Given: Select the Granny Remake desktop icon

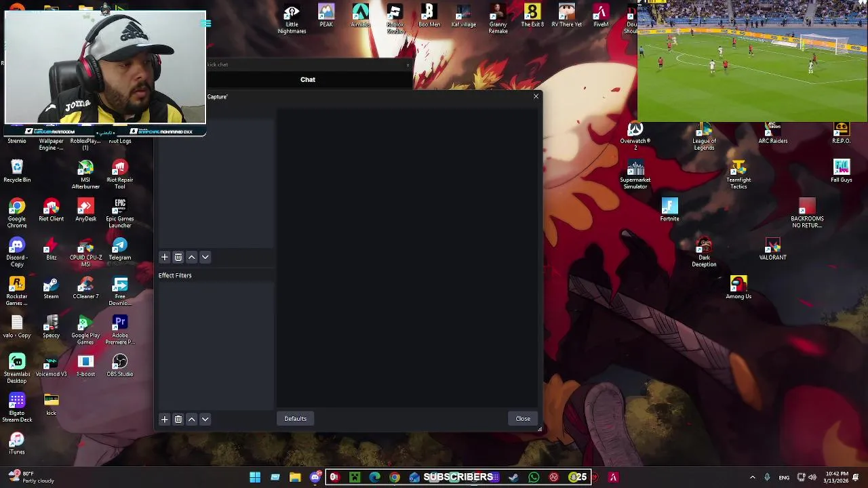Looking at the screenshot, I should click(x=498, y=18).
